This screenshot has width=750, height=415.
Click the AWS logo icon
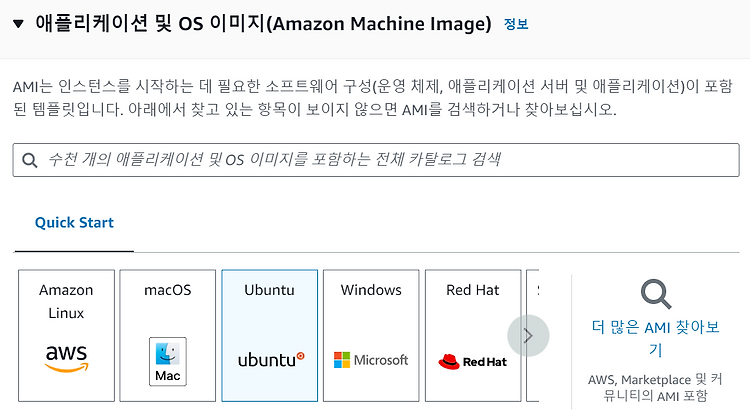(66, 358)
